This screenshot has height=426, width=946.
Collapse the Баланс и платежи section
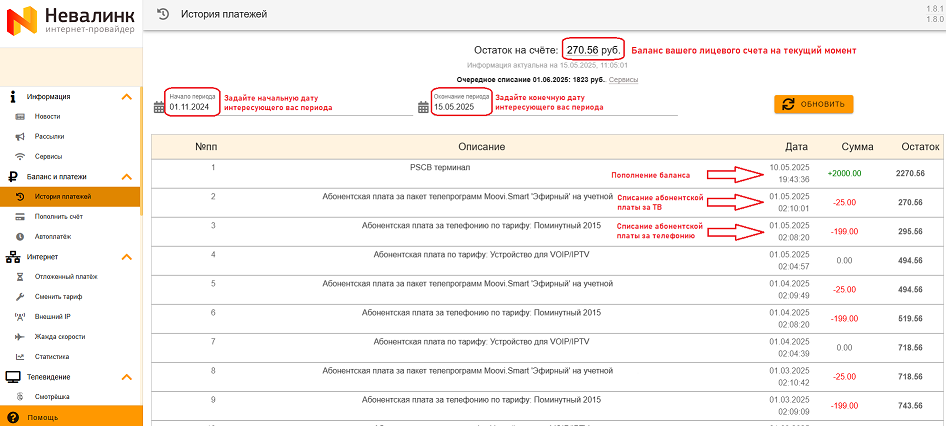click(126, 177)
